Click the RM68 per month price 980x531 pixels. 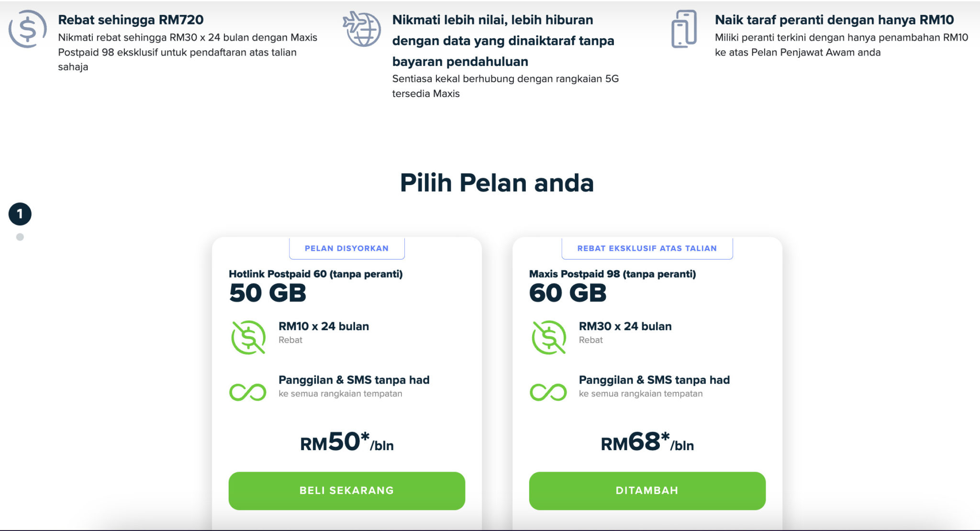pyautogui.click(x=647, y=442)
